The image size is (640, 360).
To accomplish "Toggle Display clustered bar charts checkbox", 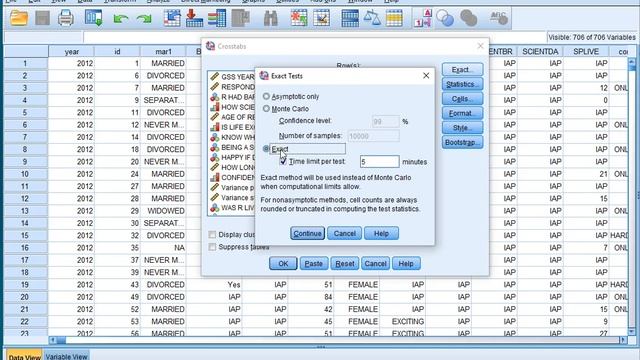I will tap(212, 235).
